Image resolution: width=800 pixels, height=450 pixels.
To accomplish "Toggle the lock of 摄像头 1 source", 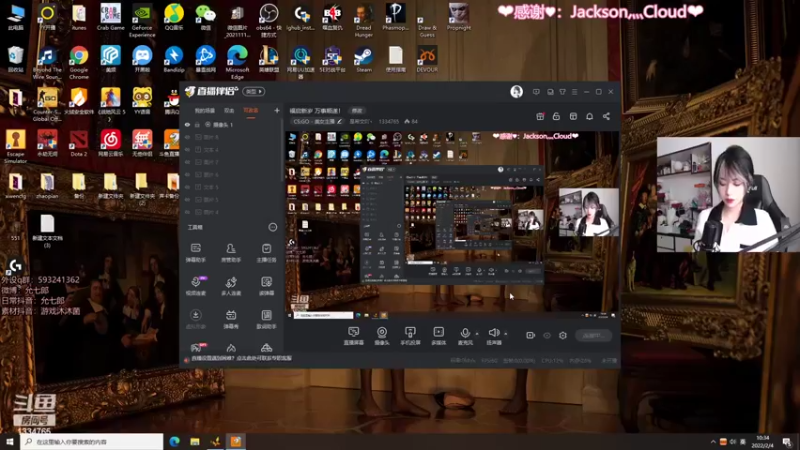I will (197, 124).
